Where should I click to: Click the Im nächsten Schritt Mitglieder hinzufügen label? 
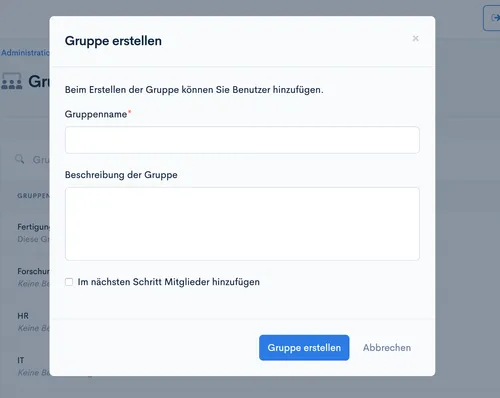[x=169, y=282]
